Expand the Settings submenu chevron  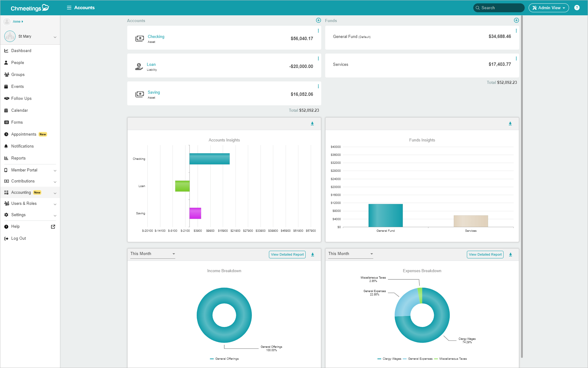coord(55,216)
